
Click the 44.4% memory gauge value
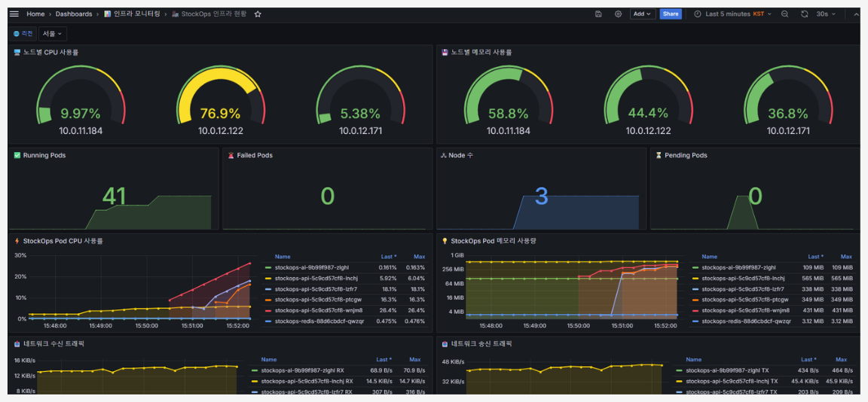tap(648, 114)
